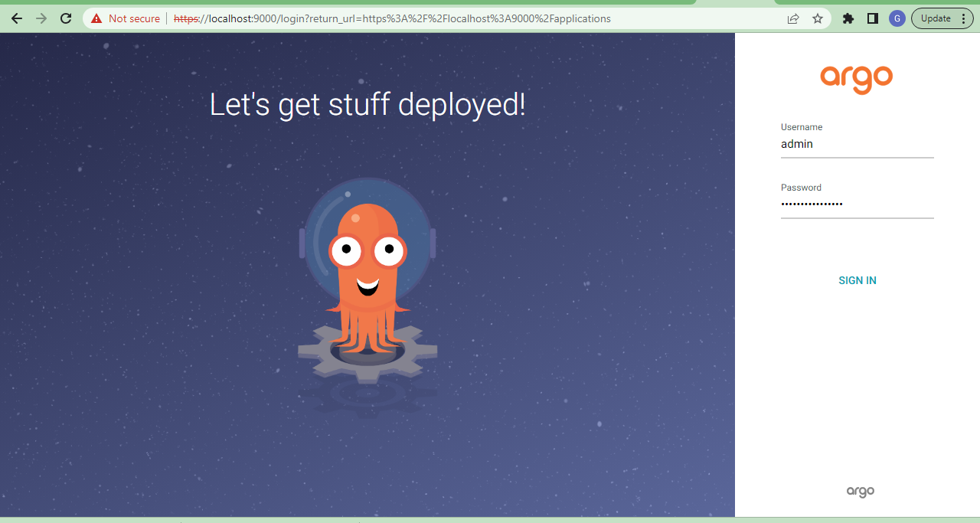This screenshot has height=523, width=980.
Task: Reload the page using the refresh icon
Action: coord(65,18)
